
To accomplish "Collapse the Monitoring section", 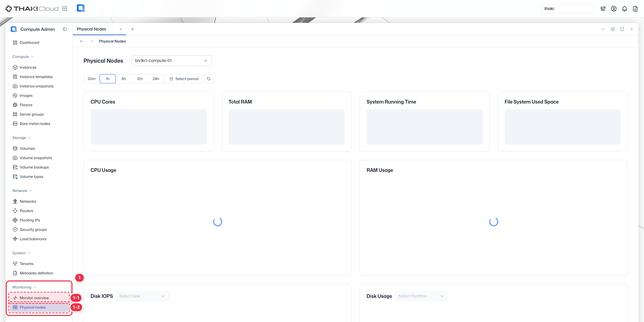I will (24, 287).
